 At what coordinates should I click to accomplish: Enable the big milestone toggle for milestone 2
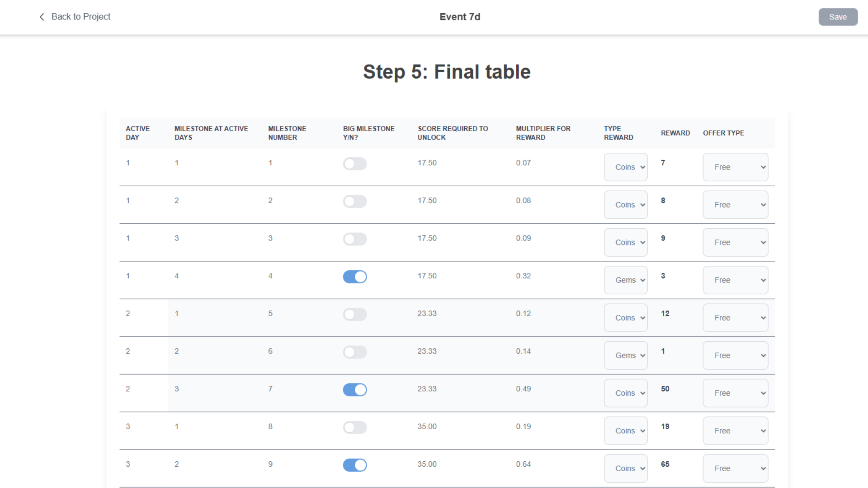pos(355,201)
